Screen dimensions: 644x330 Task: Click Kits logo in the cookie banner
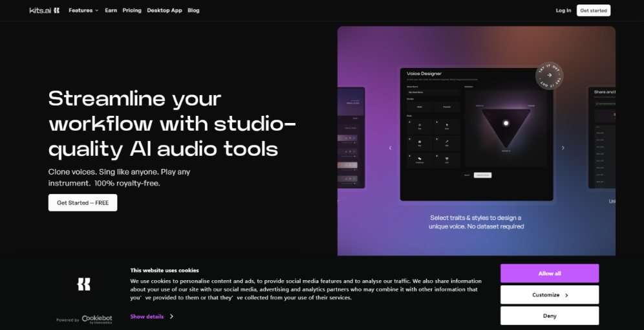[x=83, y=283]
